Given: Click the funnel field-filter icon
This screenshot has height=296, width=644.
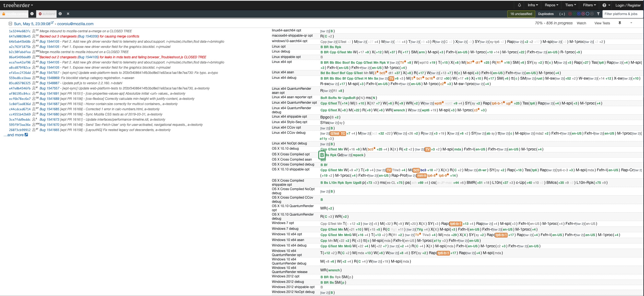Looking at the screenshot, I should tap(598, 14).
